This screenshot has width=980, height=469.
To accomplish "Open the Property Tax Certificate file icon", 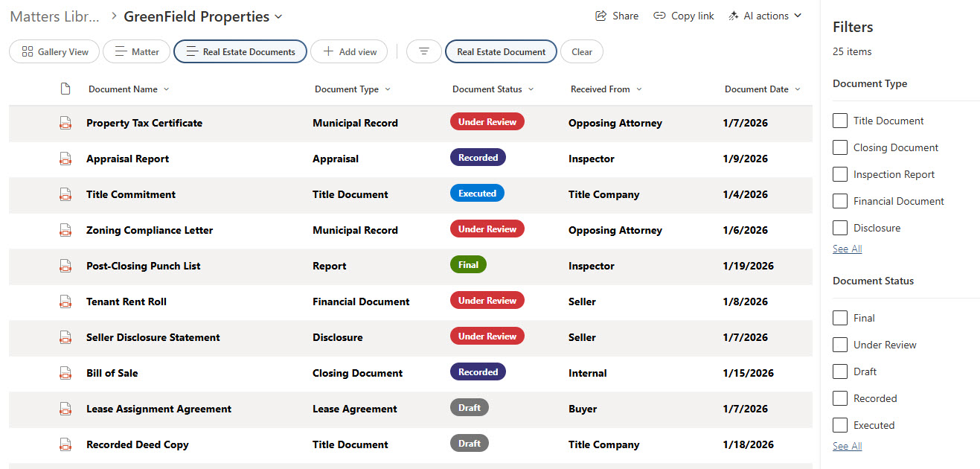I will click(x=65, y=123).
